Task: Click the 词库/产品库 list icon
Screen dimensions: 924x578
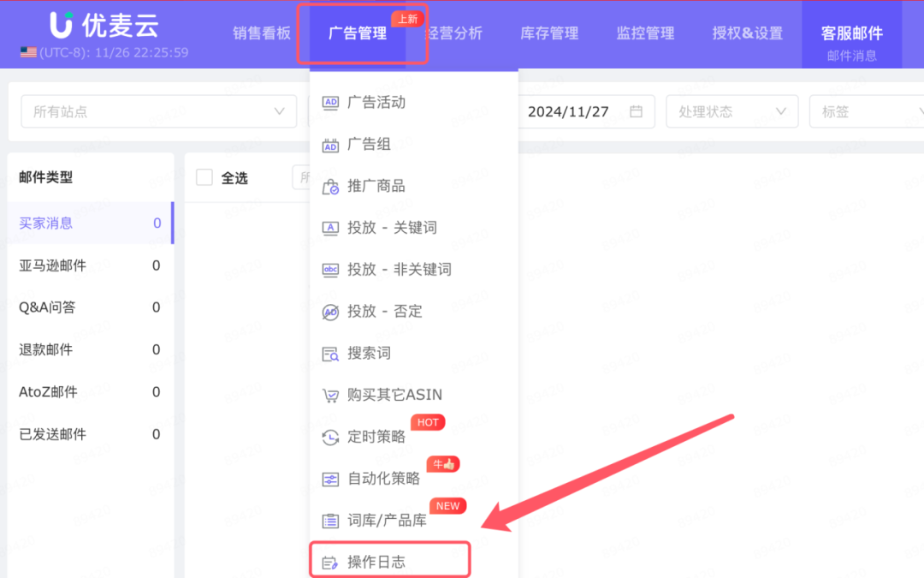Action: tap(330, 521)
